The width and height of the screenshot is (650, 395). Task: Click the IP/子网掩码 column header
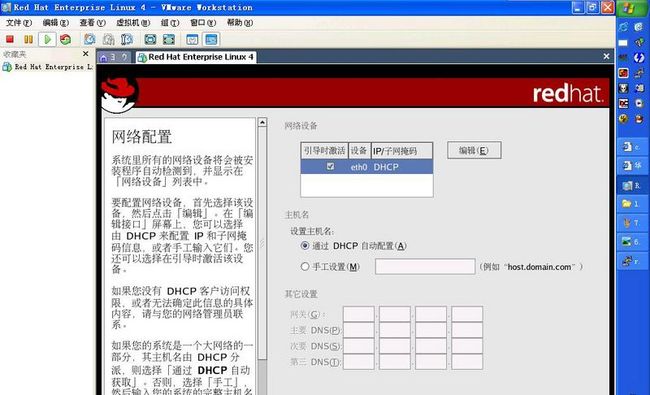[402, 151]
